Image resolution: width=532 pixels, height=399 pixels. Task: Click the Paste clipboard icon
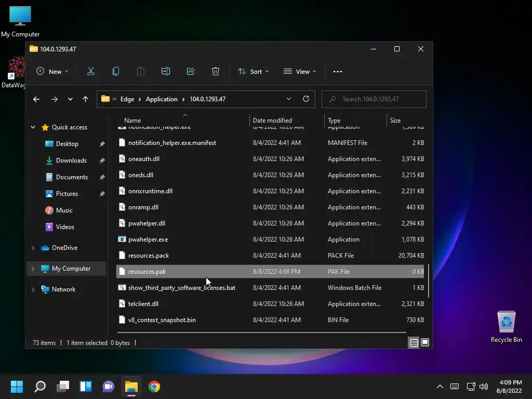pyautogui.click(x=140, y=71)
